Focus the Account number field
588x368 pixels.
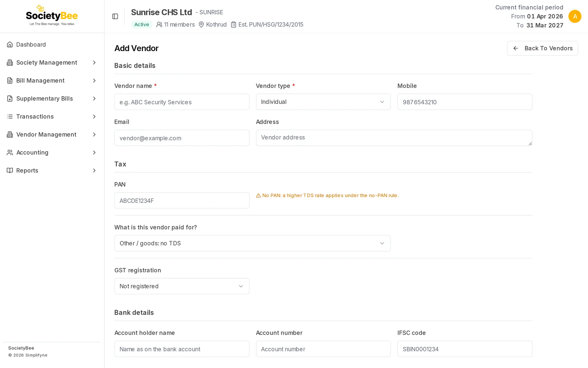323,349
